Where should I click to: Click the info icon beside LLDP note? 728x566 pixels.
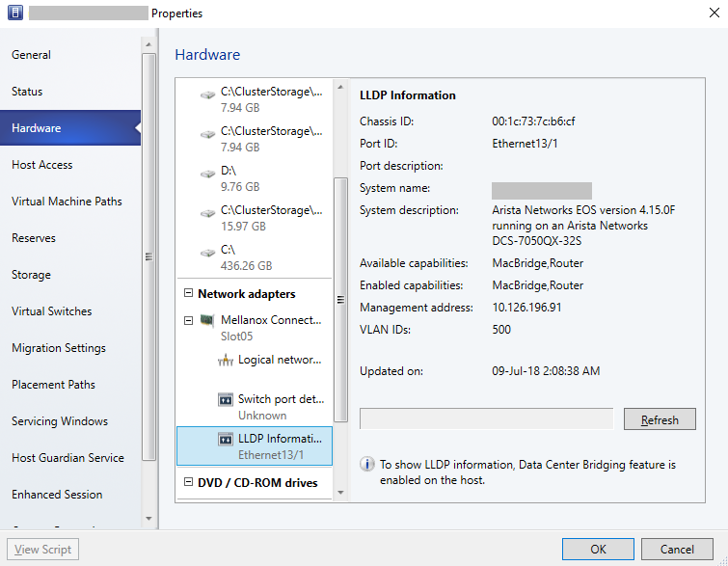[x=367, y=465]
